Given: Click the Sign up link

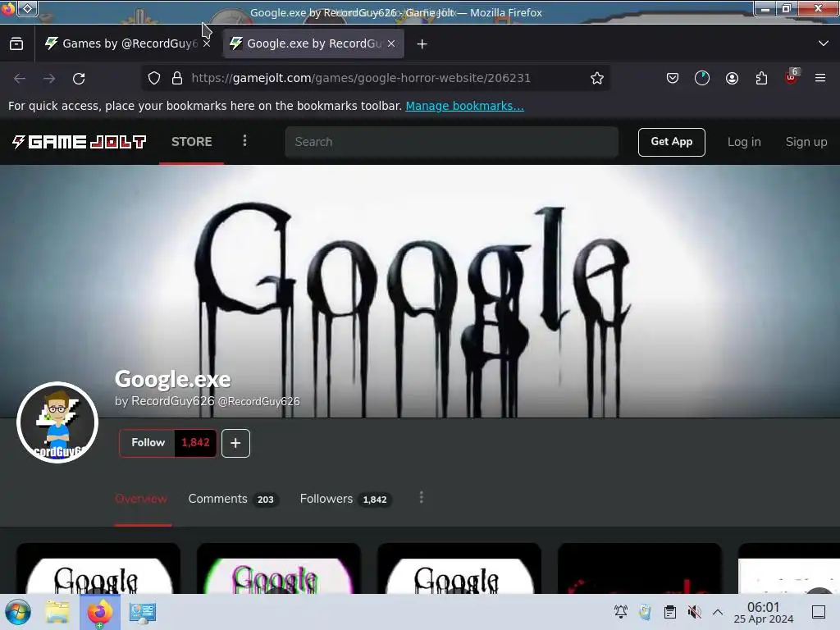Looking at the screenshot, I should coord(806,142).
